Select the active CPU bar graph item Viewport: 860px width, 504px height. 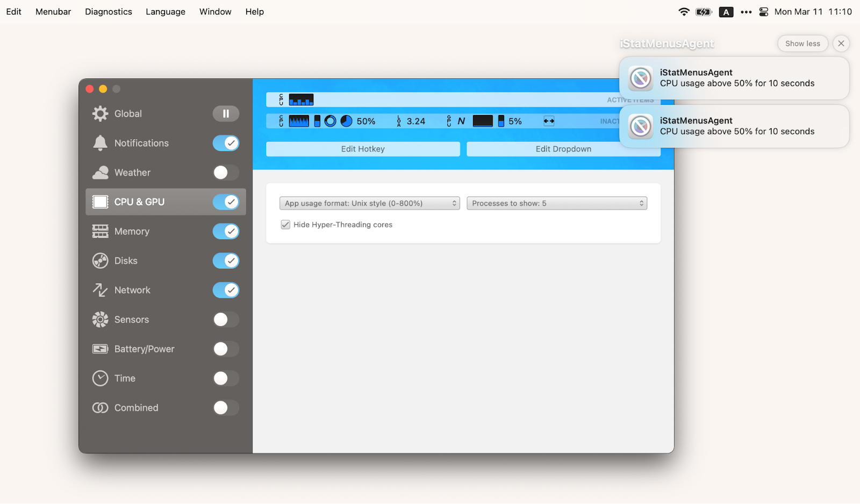point(301,100)
